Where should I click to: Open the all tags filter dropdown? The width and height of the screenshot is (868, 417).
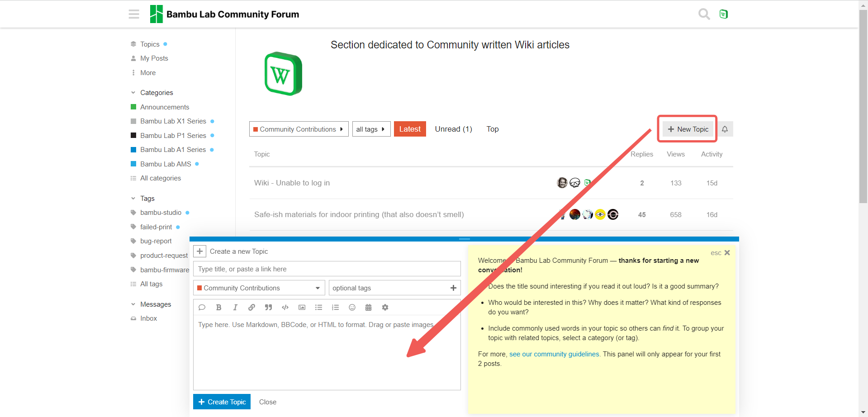point(371,129)
